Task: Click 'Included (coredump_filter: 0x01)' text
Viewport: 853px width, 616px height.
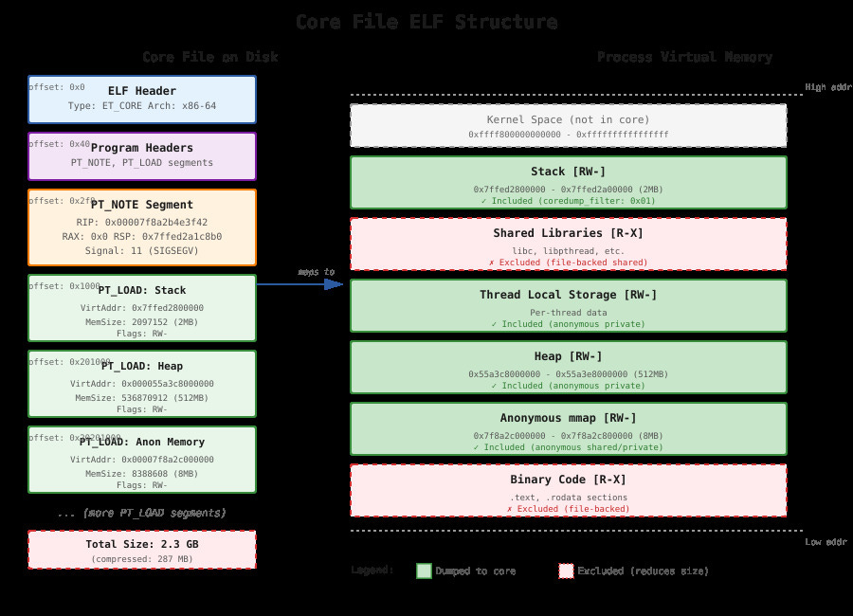Action: point(569,201)
